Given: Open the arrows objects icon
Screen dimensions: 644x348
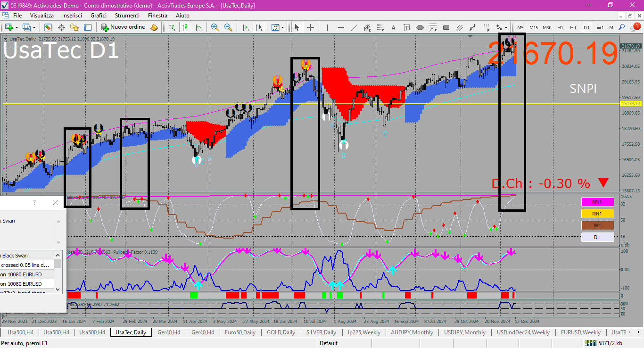Looking at the screenshot, I should click(x=499, y=27).
